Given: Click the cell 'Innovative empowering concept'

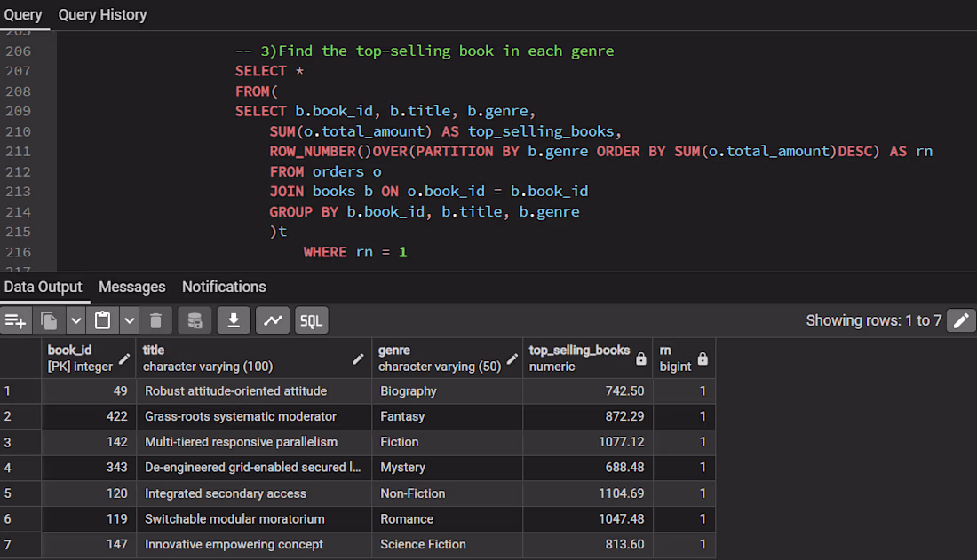Looking at the screenshot, I should (x=254, y=544).
